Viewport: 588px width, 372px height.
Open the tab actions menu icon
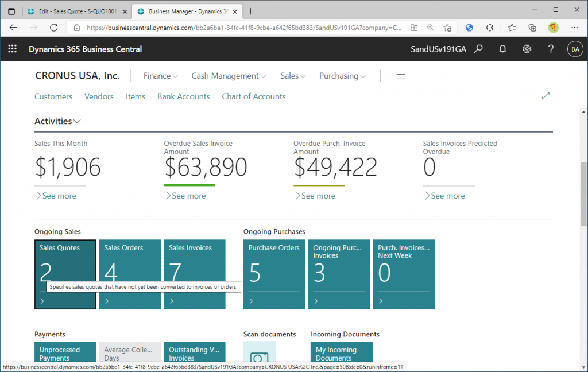(x=11, y=11)
